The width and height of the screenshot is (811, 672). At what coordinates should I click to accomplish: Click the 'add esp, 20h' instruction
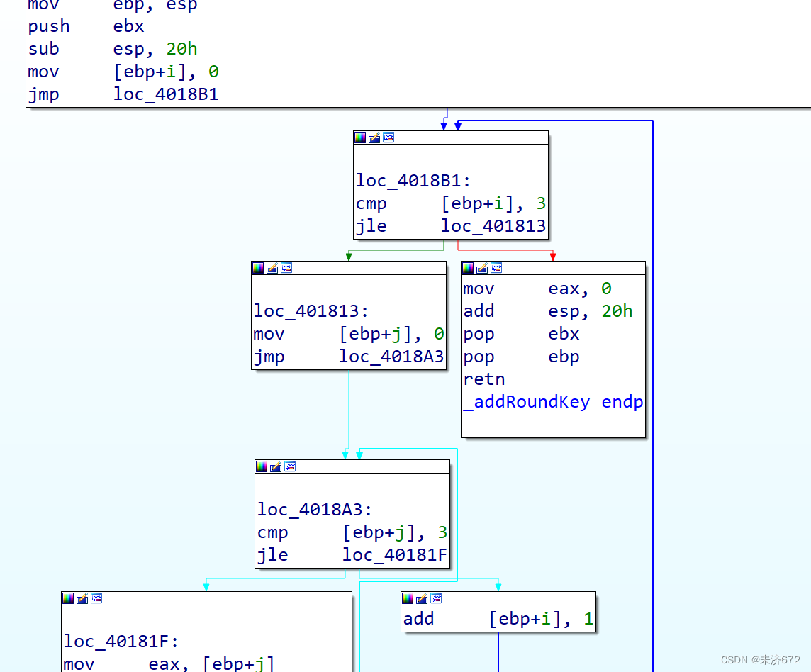(x=548, y=311)
